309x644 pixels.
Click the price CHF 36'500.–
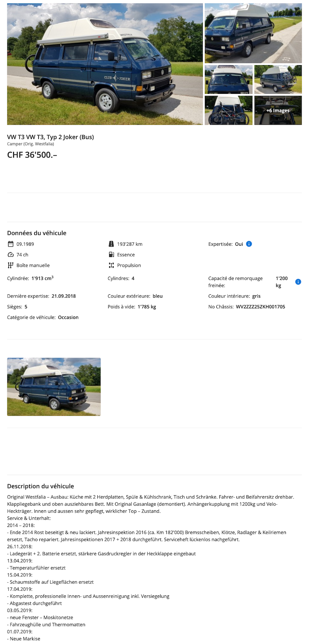pyautogui.click(x=32, y=155)
